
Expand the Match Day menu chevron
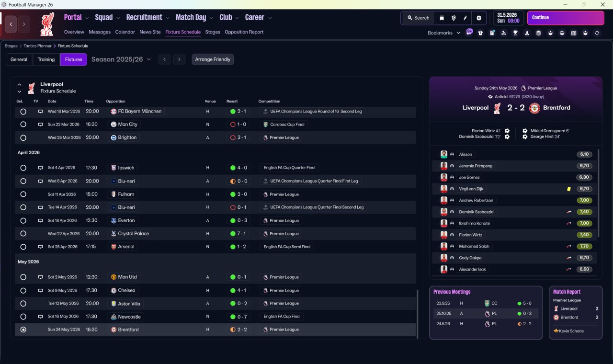[x=211, y=18]
